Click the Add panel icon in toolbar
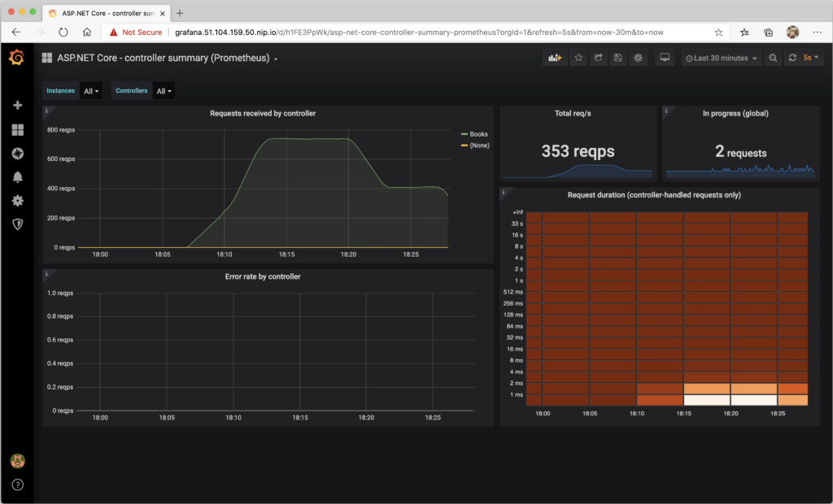The width and height of the screenshot is (833, 504). point(555,58)
